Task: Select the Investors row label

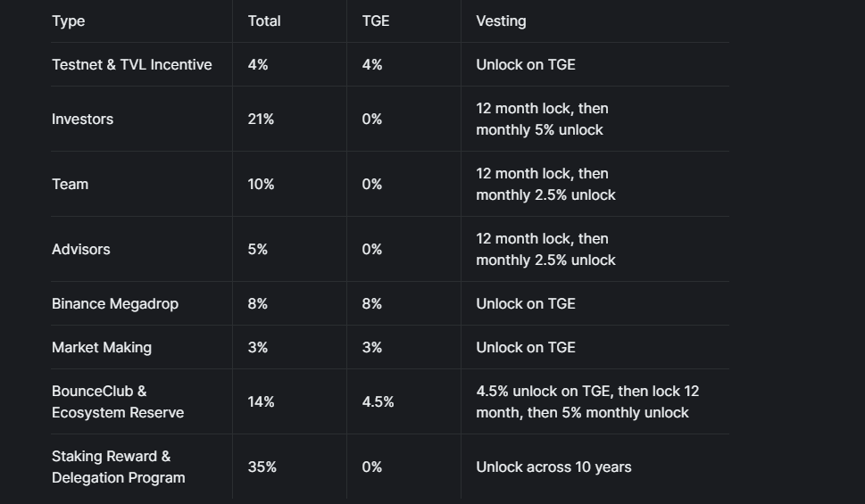Action: pyautogui.click(x=82, y=119)
